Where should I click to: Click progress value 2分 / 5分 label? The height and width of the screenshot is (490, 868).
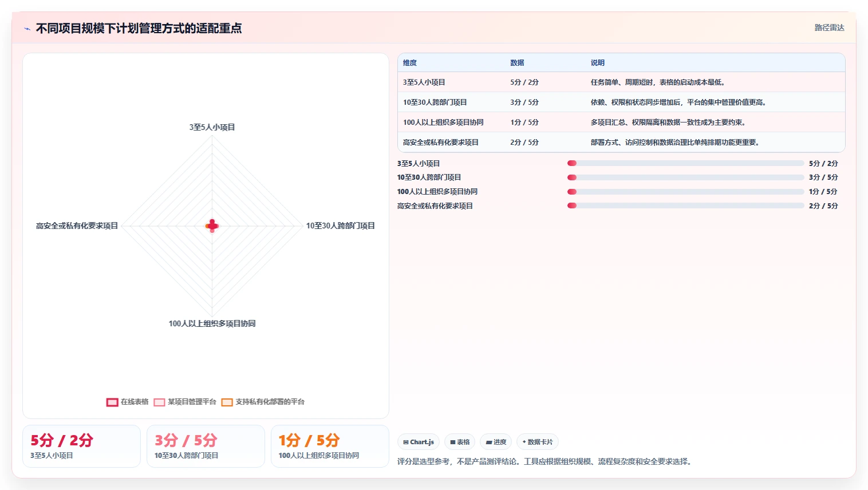[x=823, y=206]
